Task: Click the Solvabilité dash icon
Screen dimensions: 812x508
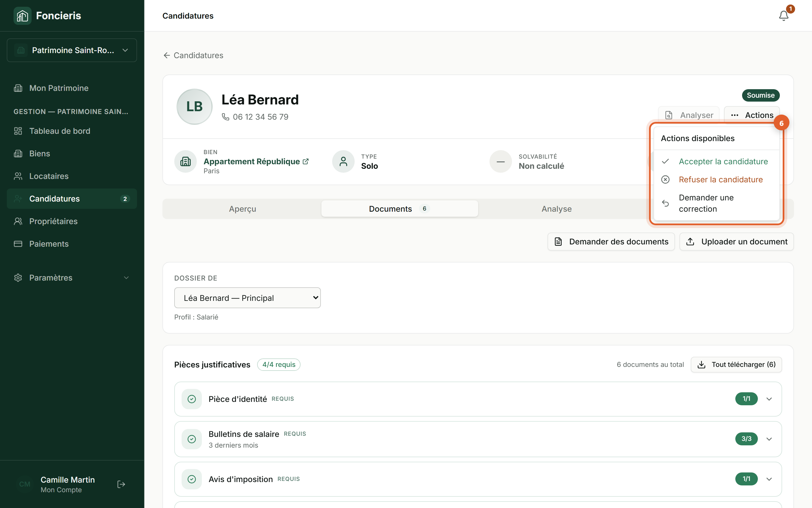Action: (501, 162)
